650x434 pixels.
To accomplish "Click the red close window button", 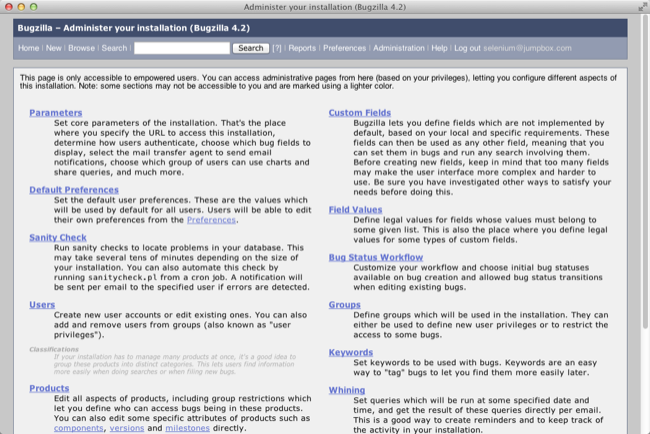I will 9,7.
